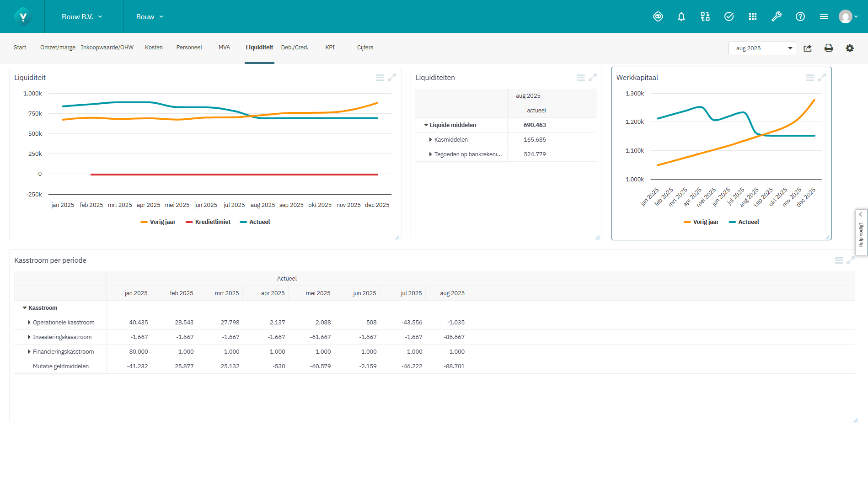Image resolution: width=868 pixels, height=493 pixels.
Task: Click the checkmark task icon in the header
Action: 729,16
